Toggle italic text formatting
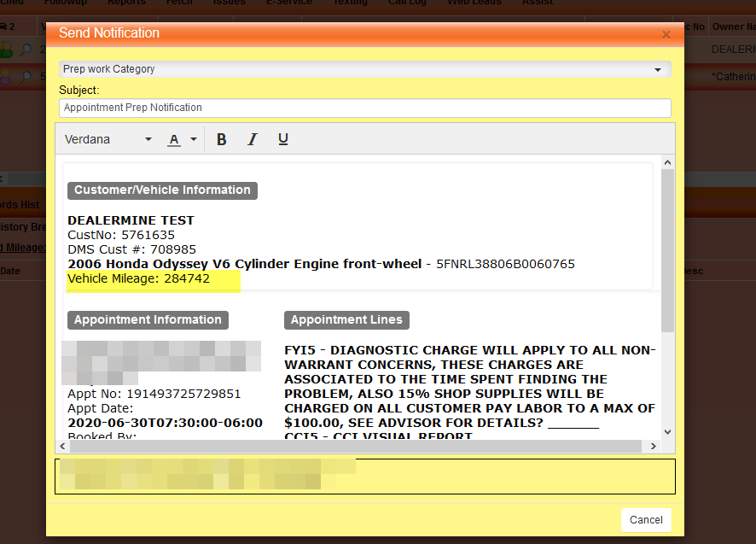Image resolution: width=756 pixels, height=544 pixels. click(x=253, y=139)
